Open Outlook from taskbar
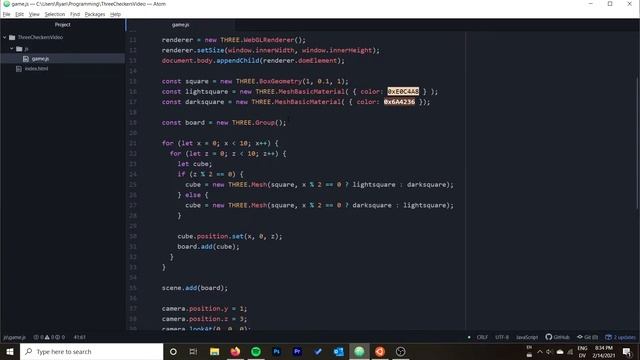 coord(338,351)
